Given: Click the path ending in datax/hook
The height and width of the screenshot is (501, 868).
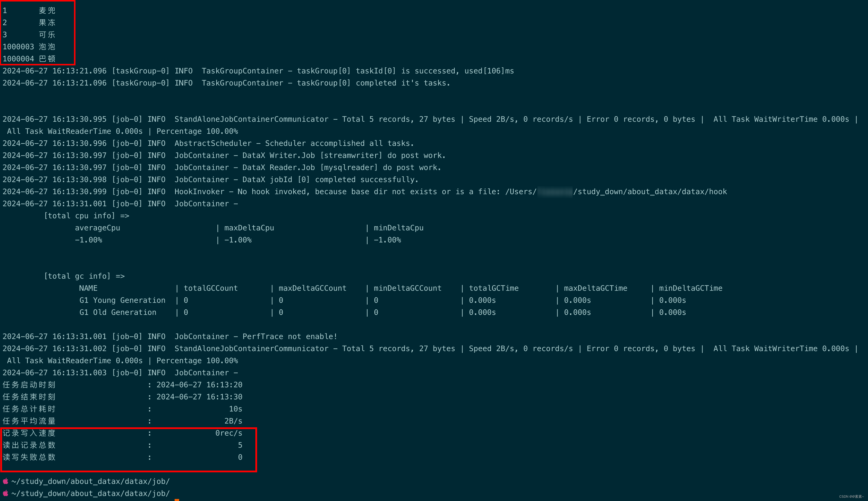Looking at the screenshot, I should [x=616, y=191].
